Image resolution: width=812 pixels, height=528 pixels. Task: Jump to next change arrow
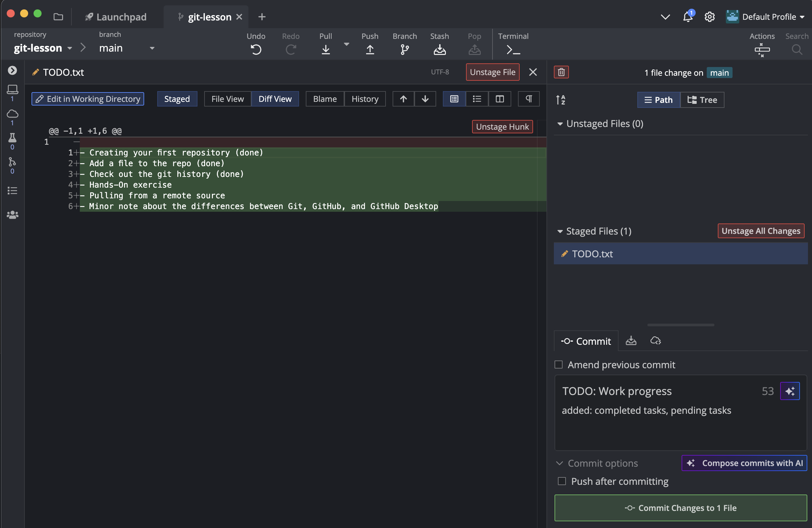point(425,99)
